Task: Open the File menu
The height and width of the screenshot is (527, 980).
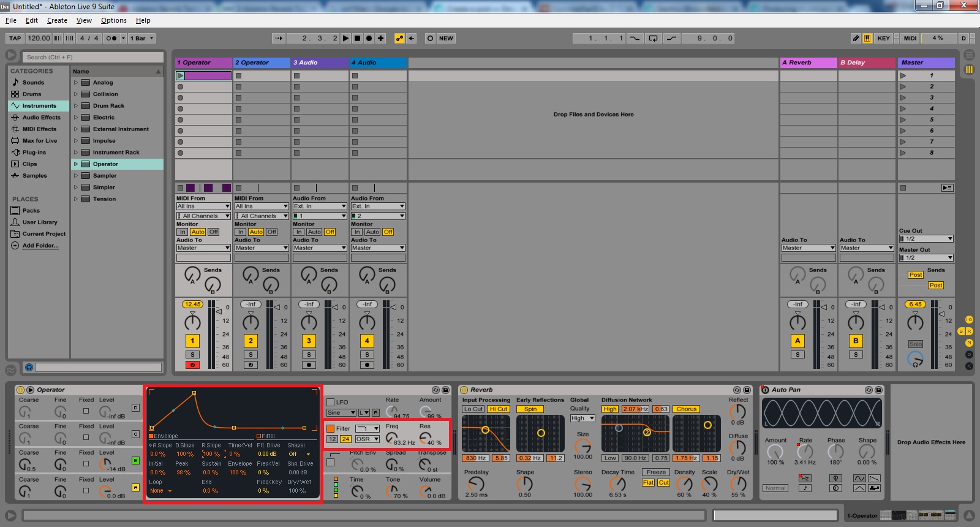Action: click(x=11, y=20)
